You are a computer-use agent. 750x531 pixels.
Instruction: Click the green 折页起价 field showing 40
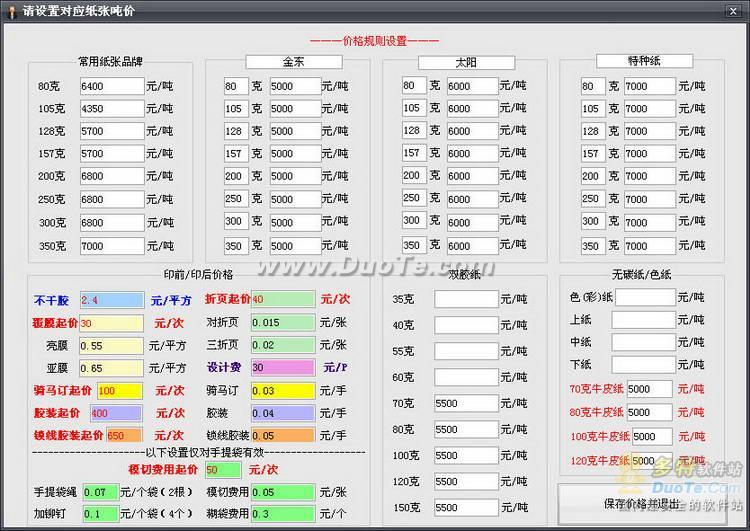pyautogui.click(x=283, y=299)
